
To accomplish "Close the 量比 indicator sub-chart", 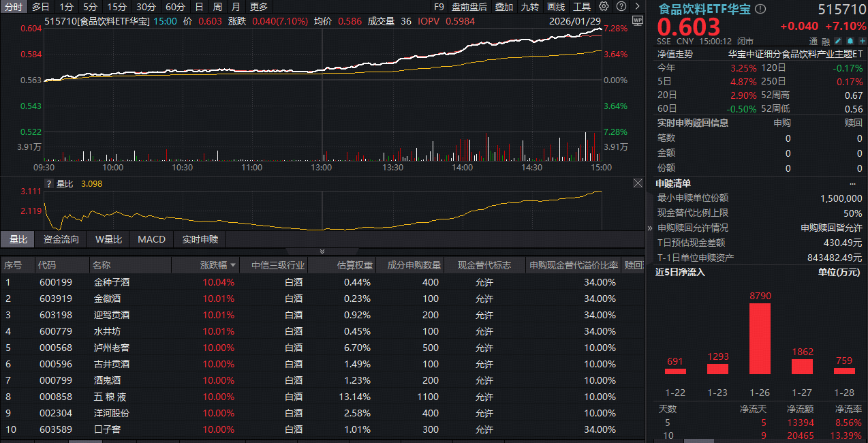I will click(638, 183).
